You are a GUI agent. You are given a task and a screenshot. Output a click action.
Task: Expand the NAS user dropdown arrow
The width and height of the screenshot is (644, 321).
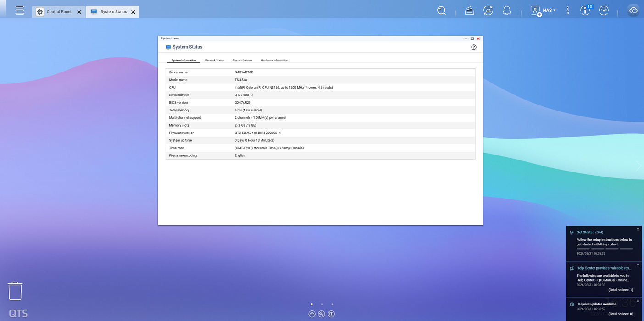(x=555, y=10)
